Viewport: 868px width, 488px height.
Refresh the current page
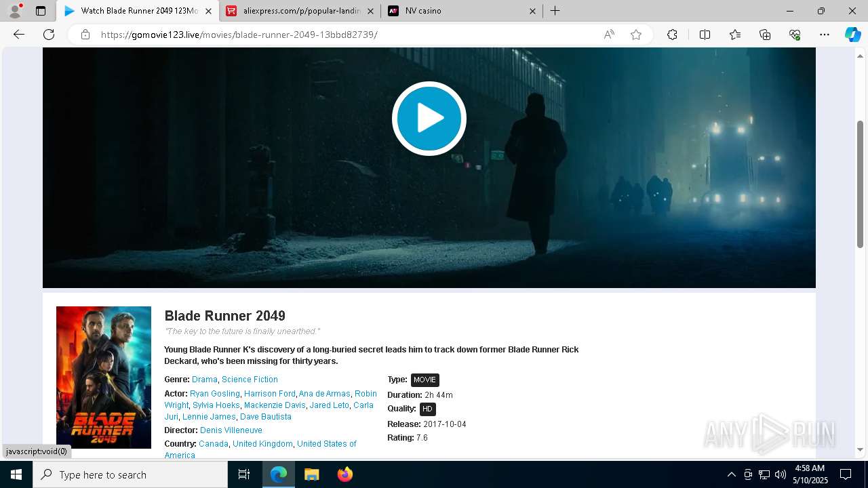click(49, 35)
